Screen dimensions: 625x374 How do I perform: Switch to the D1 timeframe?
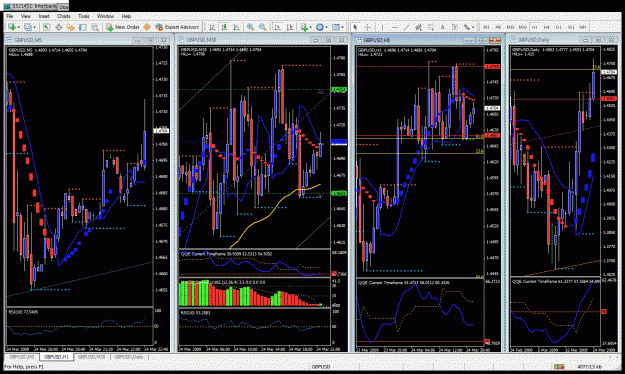[x=559, y=27]
